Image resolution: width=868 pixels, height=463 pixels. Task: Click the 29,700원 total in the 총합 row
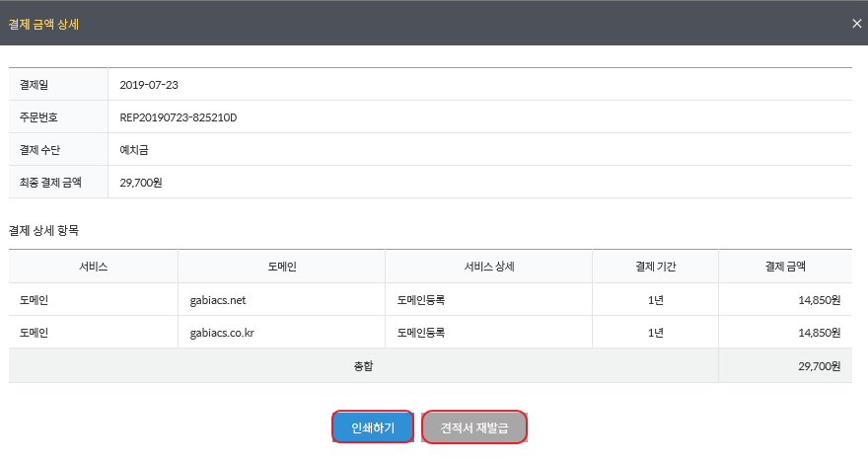tap(820, 366)
